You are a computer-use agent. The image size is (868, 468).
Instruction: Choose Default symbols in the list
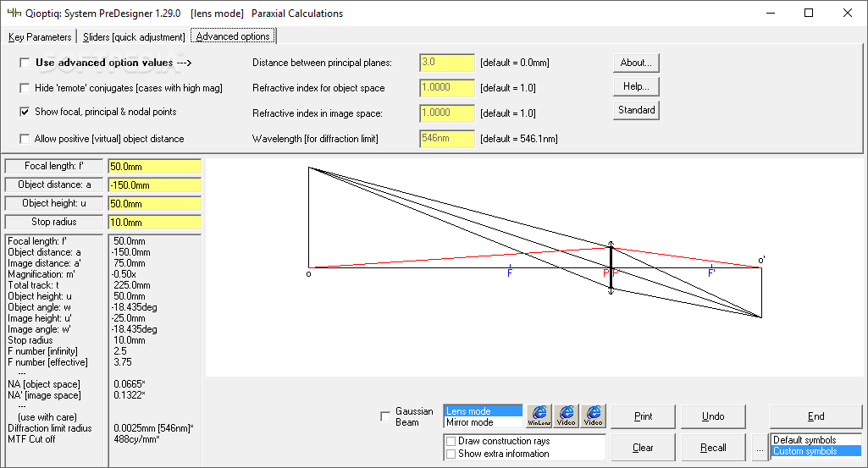point(816,440)
